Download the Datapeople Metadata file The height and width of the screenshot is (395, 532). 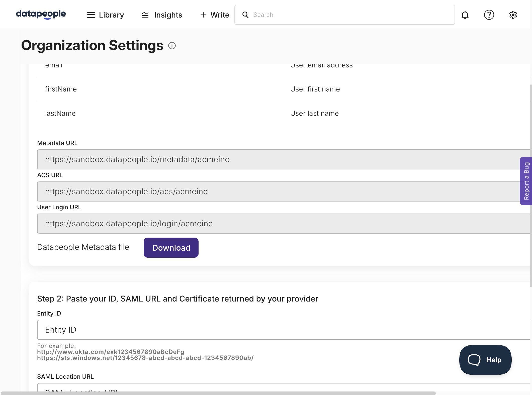click(171, 248)
